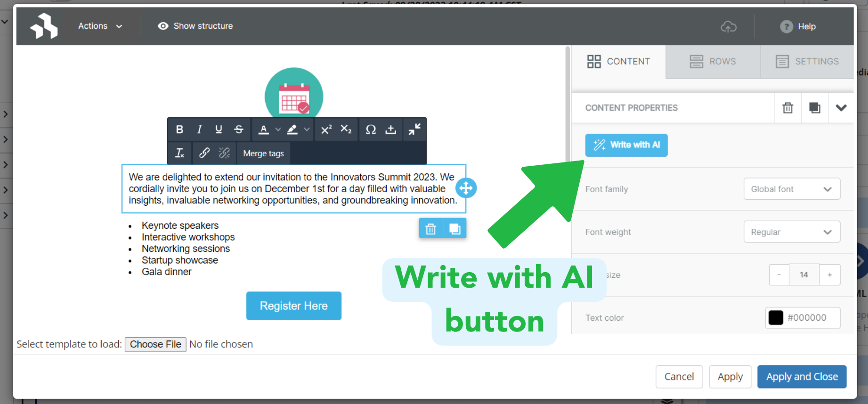The image size is (868, 404).
Task: Switch to the Rows tab
Action: pos(713,61)
